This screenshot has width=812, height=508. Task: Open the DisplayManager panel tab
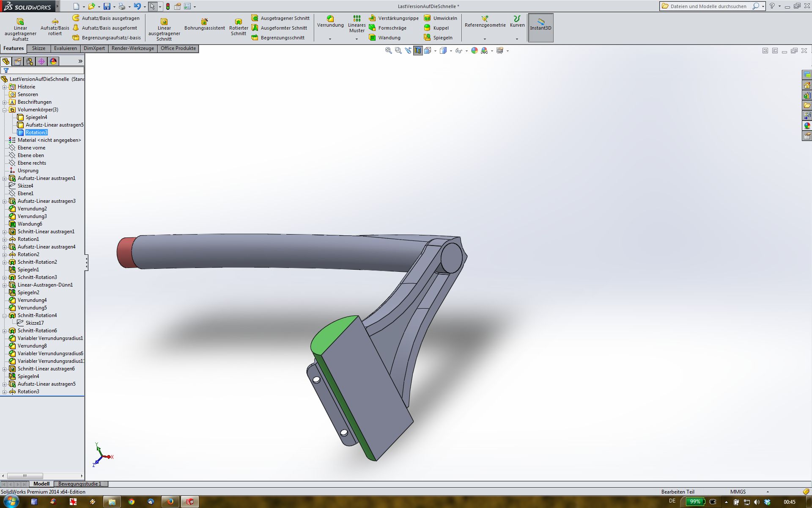click(53, 61)
